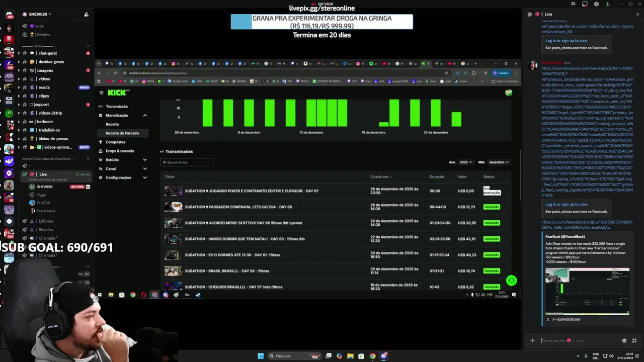
Task: Click the KICK logo
Action: coord(118,93)
